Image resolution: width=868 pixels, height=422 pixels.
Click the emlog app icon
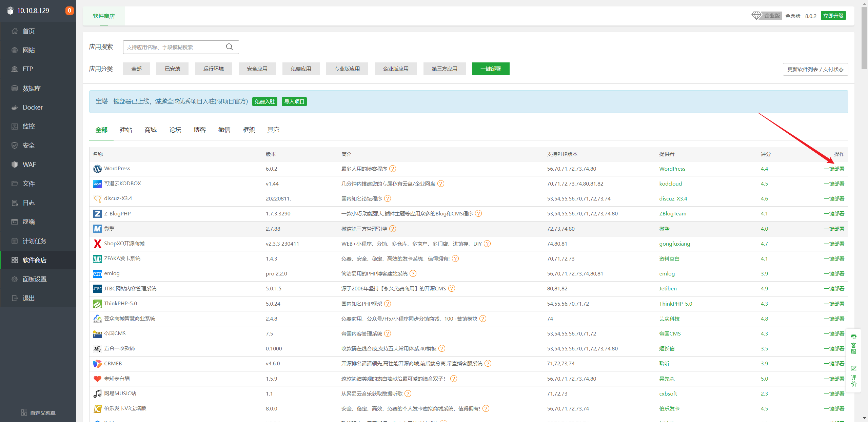(x=97, y=274)
